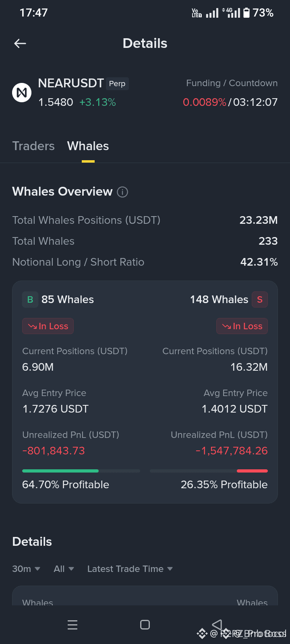Expand the 30m timeframe dropdown

click(x=26, y=569)
